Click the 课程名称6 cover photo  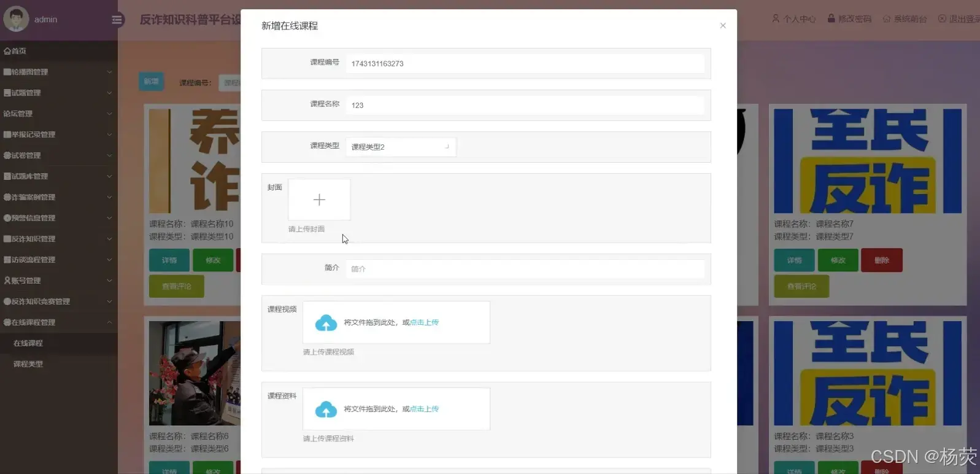click(x=195, y=373)
